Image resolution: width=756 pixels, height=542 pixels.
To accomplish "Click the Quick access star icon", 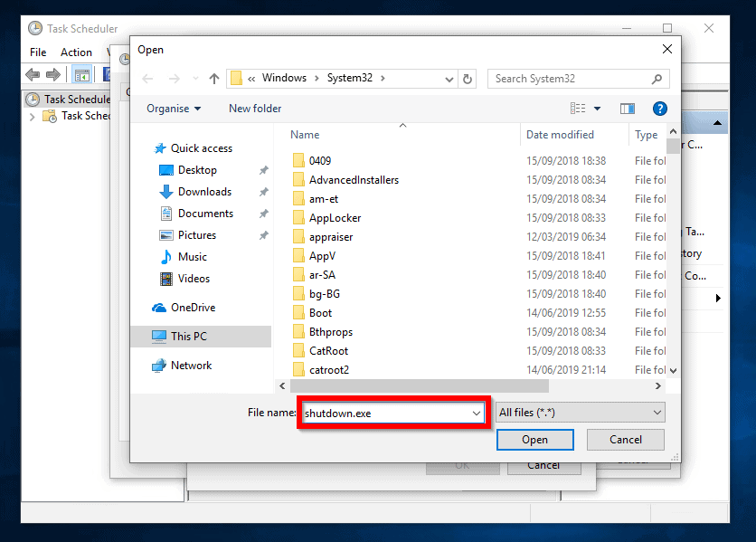I will 159,148.
